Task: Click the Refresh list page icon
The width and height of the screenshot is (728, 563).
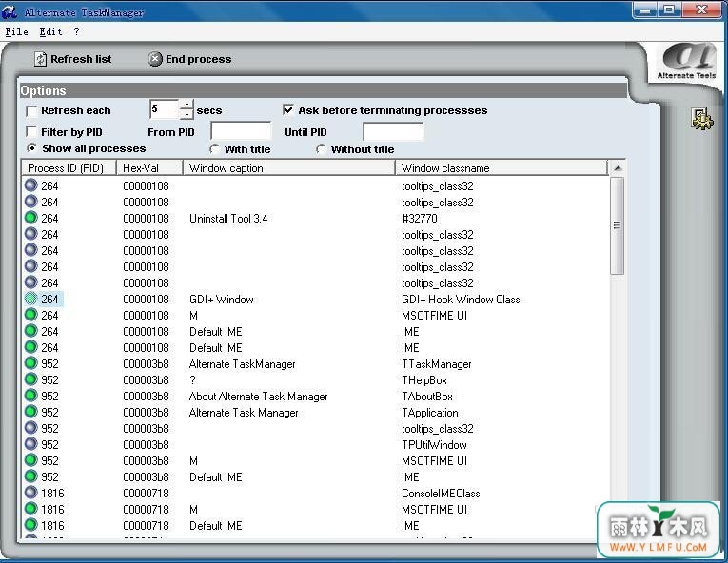Action: point(40,59)
